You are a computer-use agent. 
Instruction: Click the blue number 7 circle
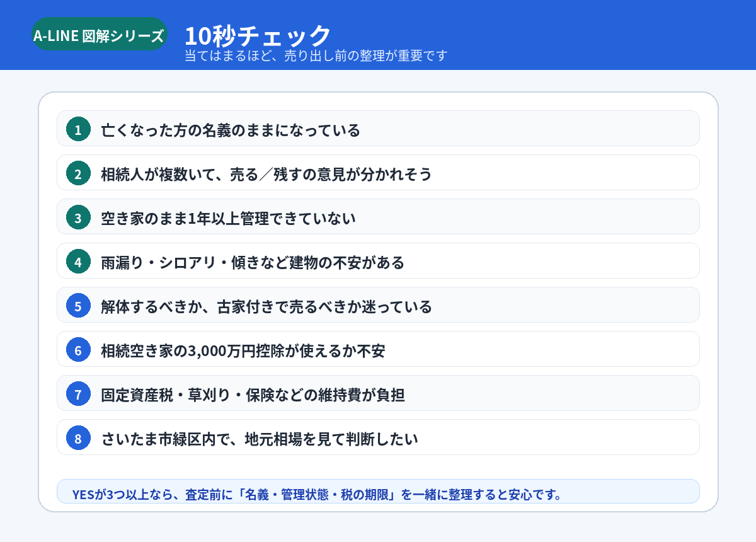point(78,394)
